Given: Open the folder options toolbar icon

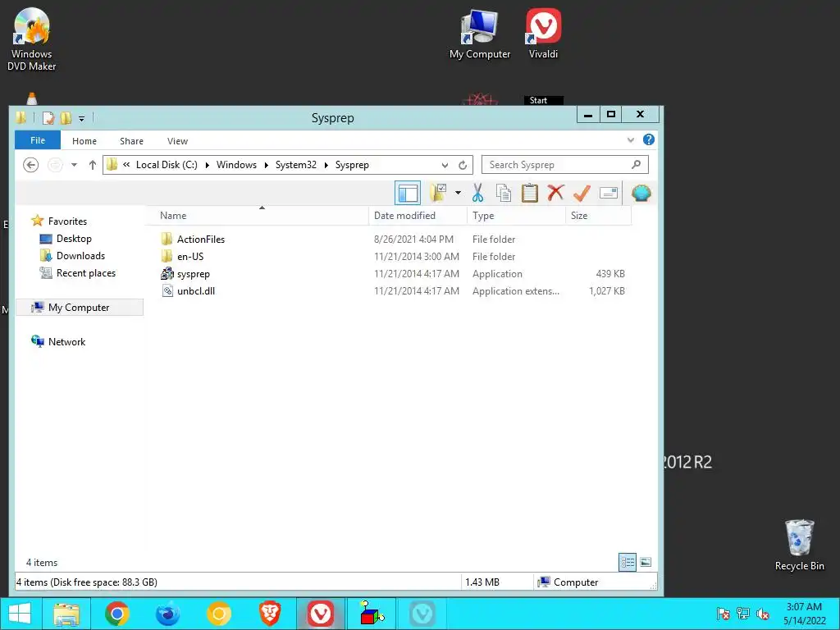Looking at the screenshot, I should point(438,193).
